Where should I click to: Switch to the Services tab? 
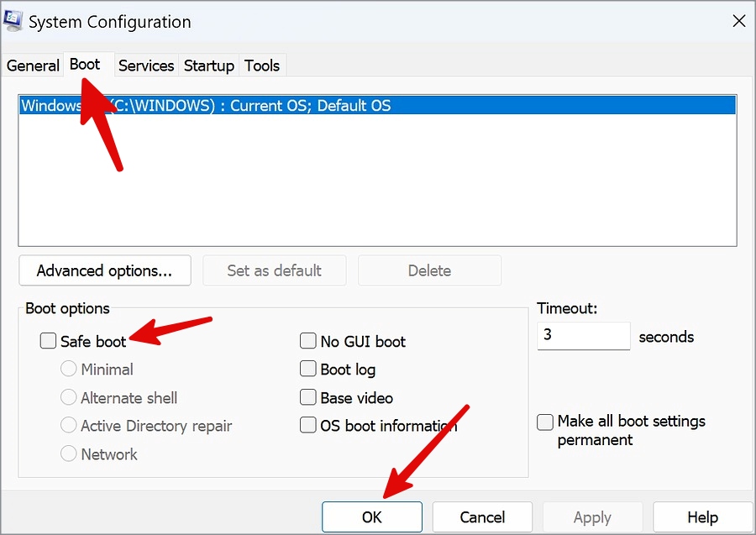click(x=146, y=66)
